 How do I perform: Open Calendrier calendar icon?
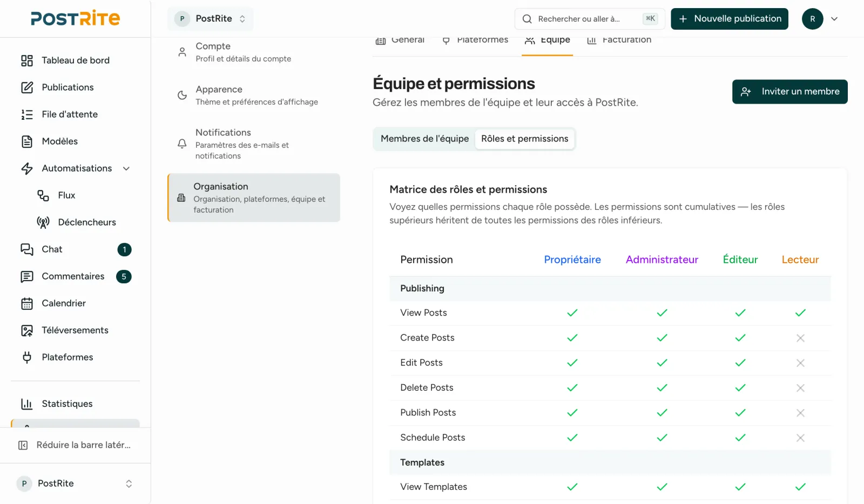[27, 303]
